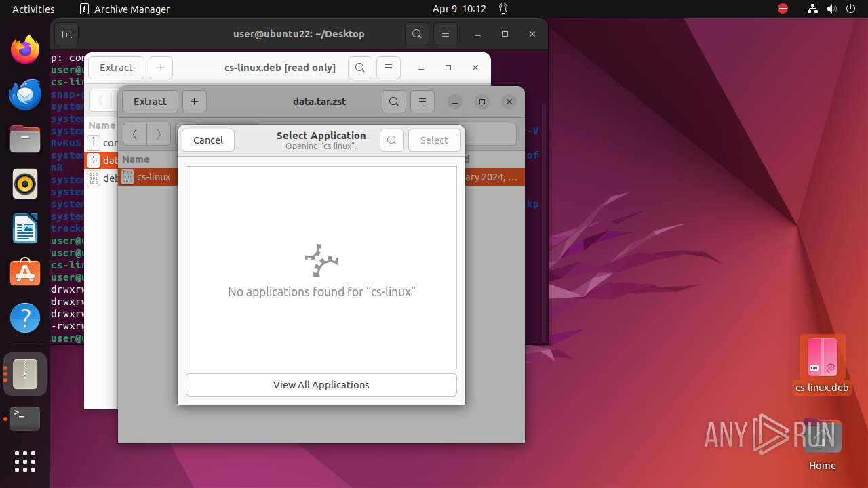Image resolution: width=868 pixels, height=488 pixels.
Task: Open volume icon in top bar
Action: coord(832,9)
